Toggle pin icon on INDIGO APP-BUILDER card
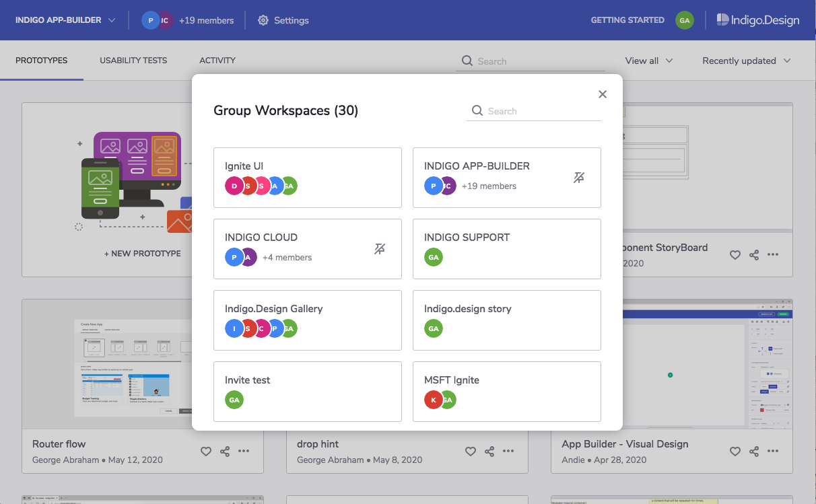The height and width of the screenshot is (504, 816). click(579, 178)
